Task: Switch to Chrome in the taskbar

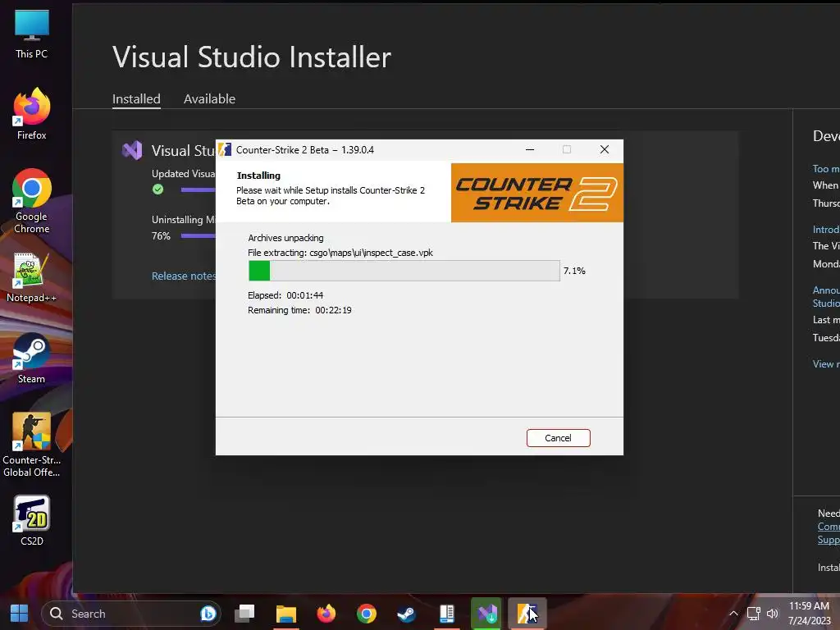Action: click(x=367, y=614)
